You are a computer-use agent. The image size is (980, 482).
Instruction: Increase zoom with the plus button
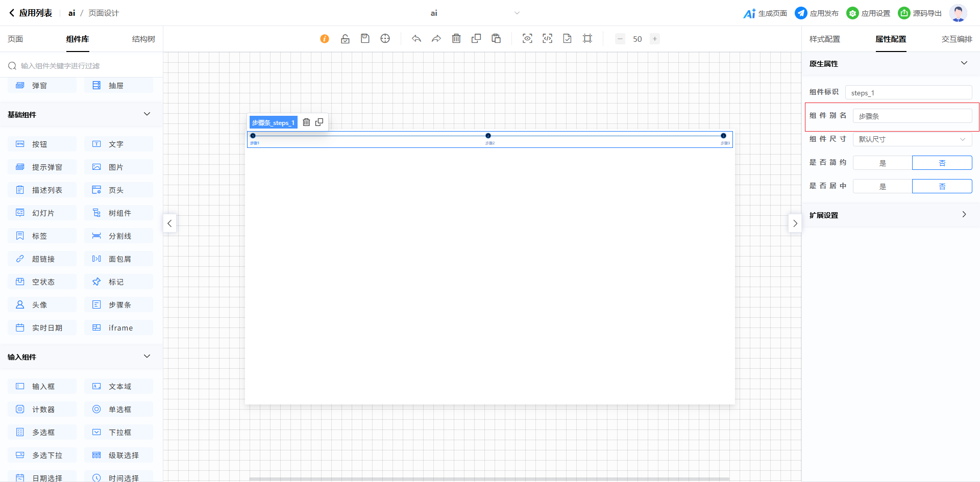point(655,39)
